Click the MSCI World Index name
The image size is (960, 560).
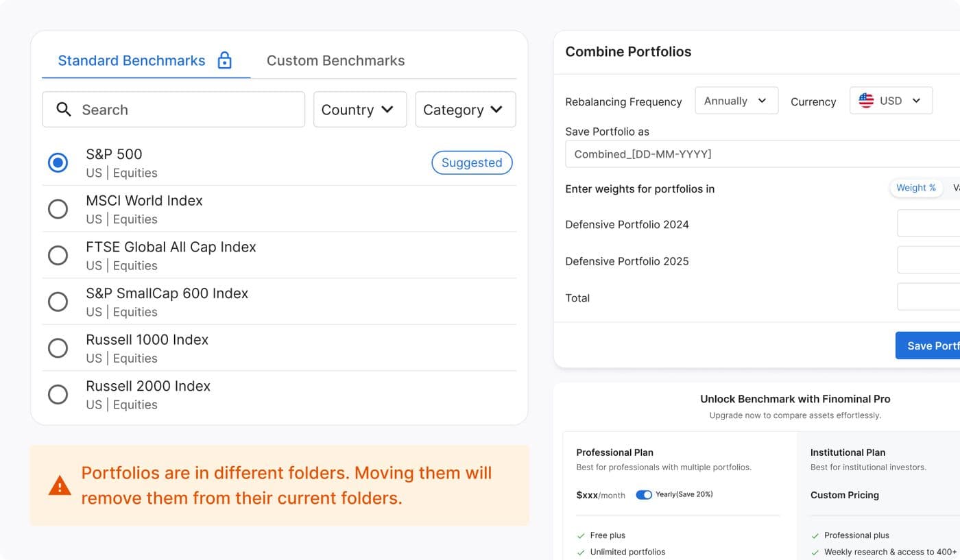click(x=144, y=201)
